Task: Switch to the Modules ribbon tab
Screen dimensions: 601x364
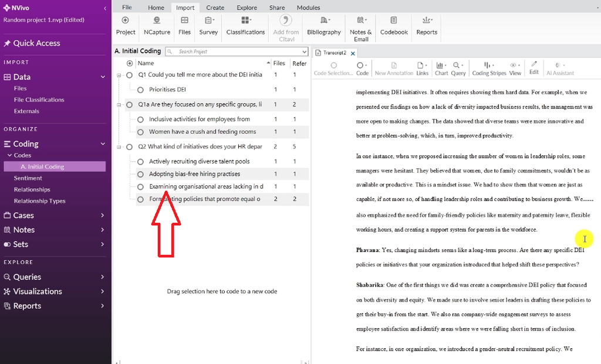Action: pos(308,8)
